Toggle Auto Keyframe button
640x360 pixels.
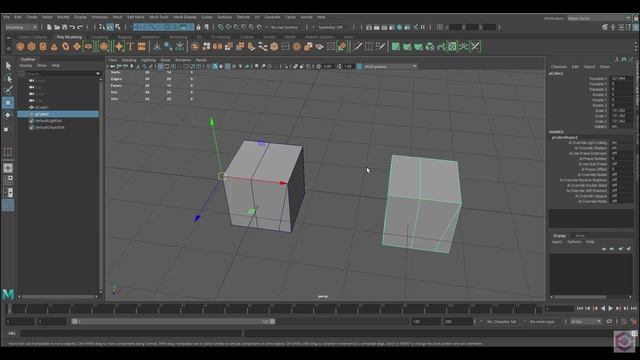(x=624, y=322)
